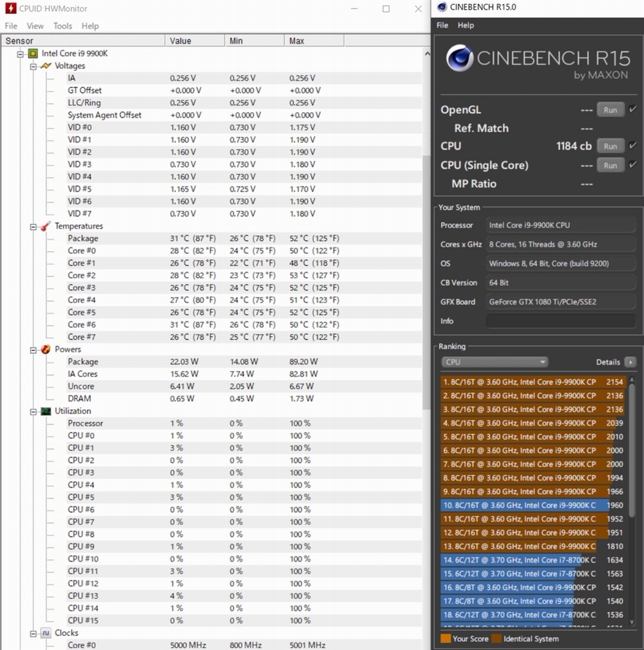Image resolution: width=644 pixels, height=650 pixels.
Task: Click the HWMonitor vertical scrollbar thumb
Action: pos(426,282)
